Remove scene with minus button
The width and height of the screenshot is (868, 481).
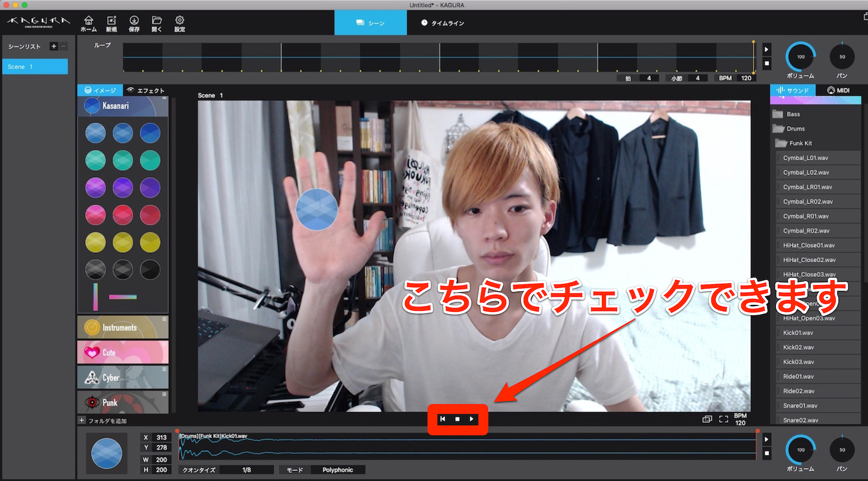pyautogui.click(x=63, y=46)
